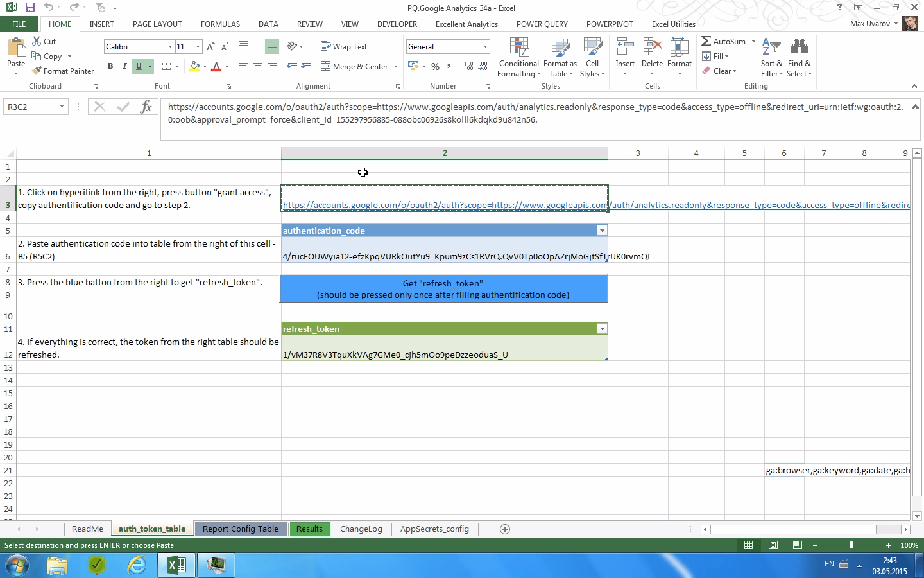Click the Delete cells icon
Image resolution: width=924 pixels, height=578 pixels.
[652, 47]
